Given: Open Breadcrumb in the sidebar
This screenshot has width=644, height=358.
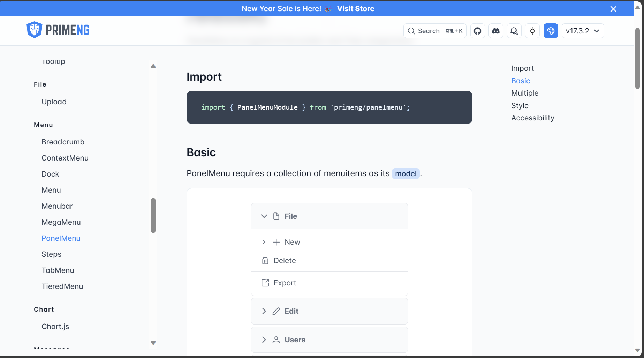Looking at the screenshot, I should 63,142.
